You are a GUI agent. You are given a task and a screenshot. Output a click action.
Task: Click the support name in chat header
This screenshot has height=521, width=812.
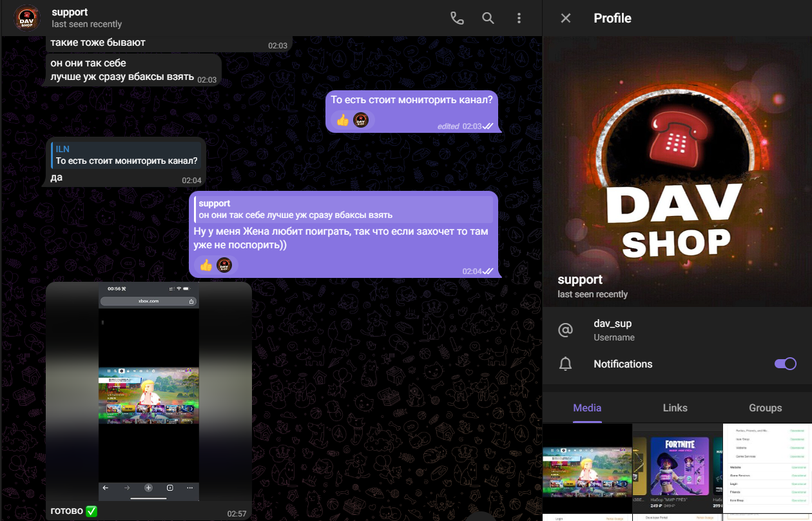tap(70, 12)
